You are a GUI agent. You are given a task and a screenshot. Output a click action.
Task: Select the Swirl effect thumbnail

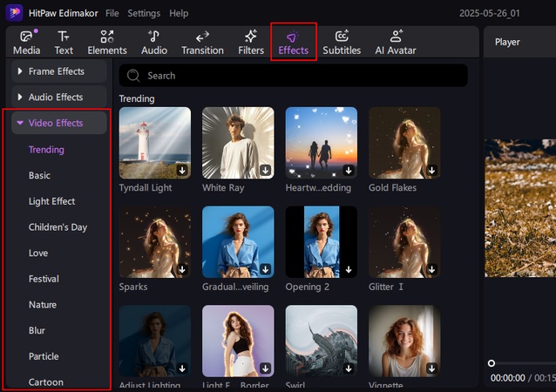coord(322,341)
